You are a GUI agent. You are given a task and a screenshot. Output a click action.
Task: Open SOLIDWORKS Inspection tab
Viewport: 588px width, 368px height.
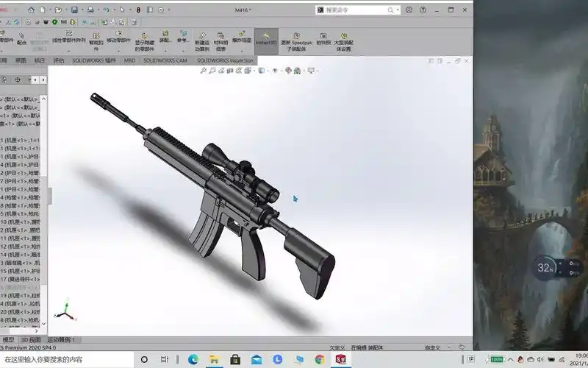point(225,60)
